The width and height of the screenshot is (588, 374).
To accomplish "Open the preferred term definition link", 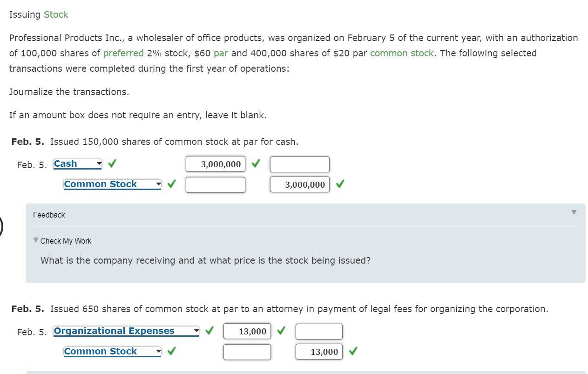I will 123,53.
